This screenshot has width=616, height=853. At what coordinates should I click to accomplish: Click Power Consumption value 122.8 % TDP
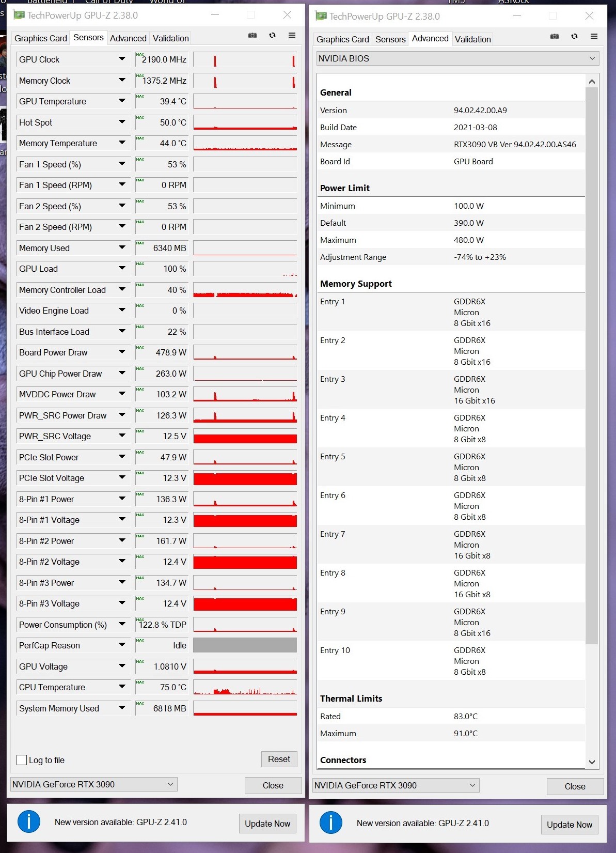163,625
